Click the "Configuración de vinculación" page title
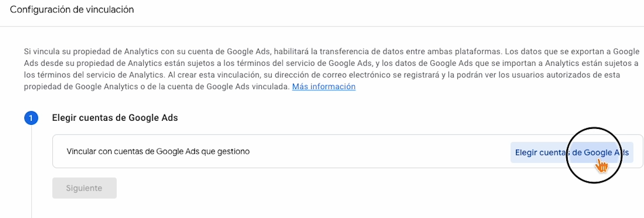 (x=72, y=10)
